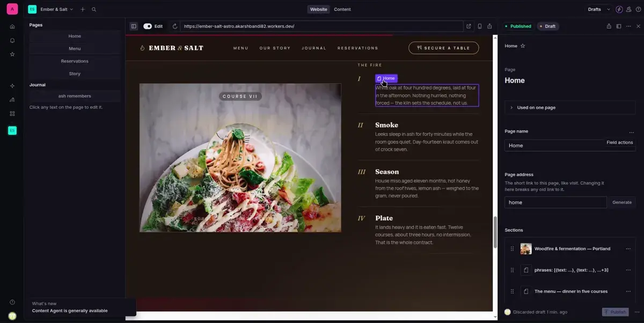The image size is (644, 323).
Task: Open the Drafts dropdown
Action: point(598,10)
